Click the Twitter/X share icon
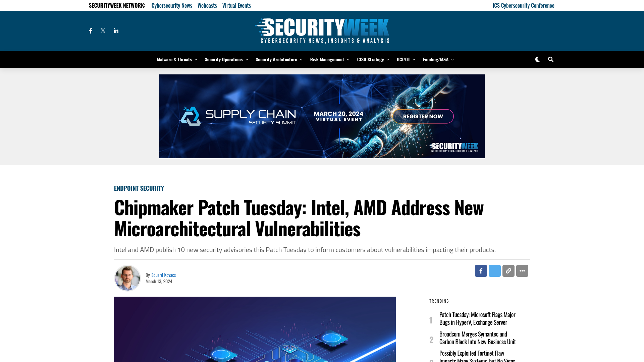The image size is (644, 362). [494, 270]
